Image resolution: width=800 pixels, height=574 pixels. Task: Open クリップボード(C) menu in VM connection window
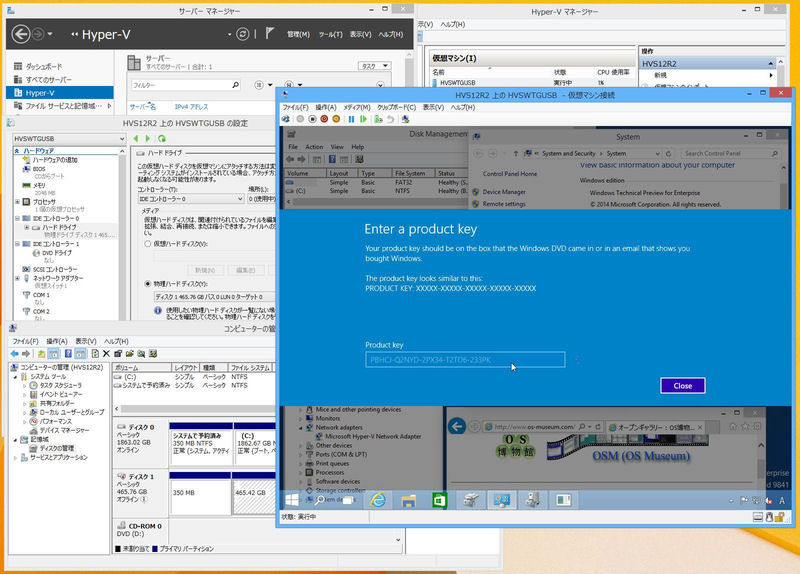[x=396, y=107]
